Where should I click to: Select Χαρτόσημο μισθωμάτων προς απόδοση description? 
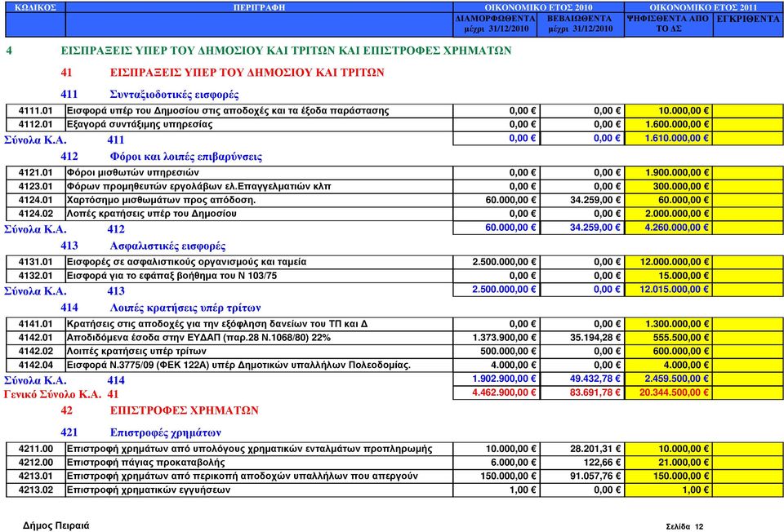pos(161,200)
